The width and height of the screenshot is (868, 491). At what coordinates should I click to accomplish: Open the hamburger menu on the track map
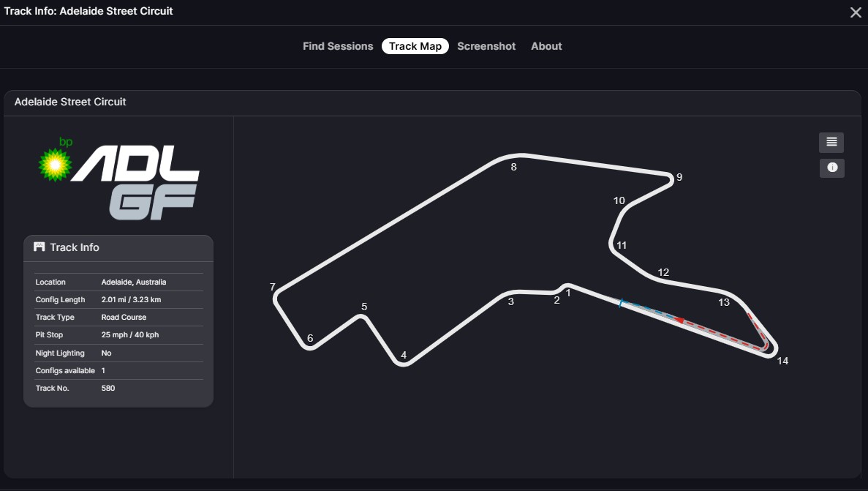point(831,142)
